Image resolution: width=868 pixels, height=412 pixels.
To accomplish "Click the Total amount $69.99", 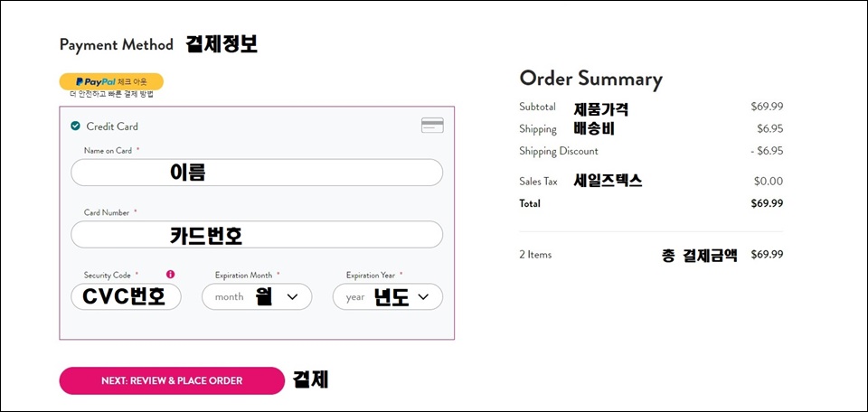I will [767, 203].
